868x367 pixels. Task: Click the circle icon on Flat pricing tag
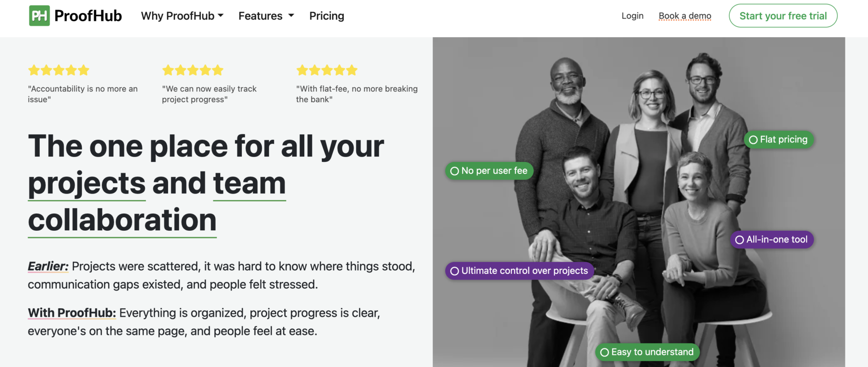[753, 140]
